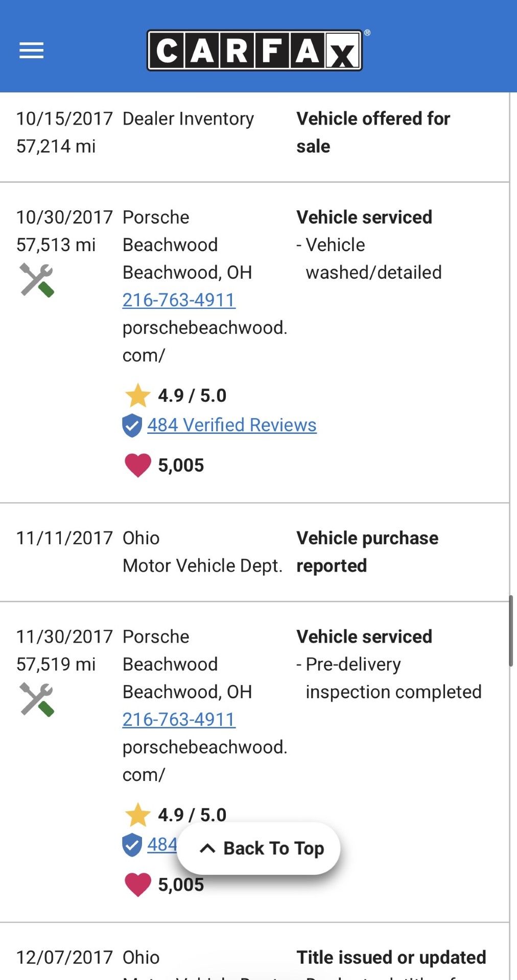Click the page scrollbar thumb

click(510, 630)
